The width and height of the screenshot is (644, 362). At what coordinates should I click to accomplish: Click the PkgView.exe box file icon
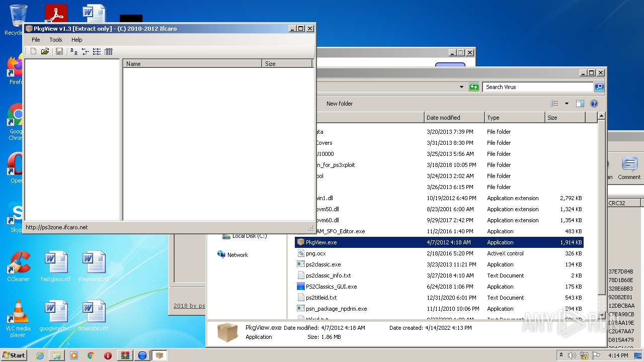pos(301,242)
